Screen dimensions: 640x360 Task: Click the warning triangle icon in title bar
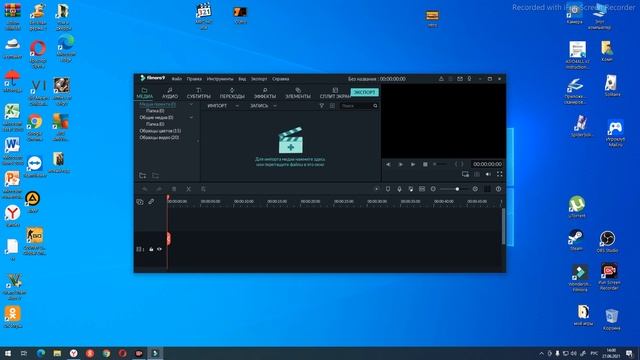pos(441,79)
